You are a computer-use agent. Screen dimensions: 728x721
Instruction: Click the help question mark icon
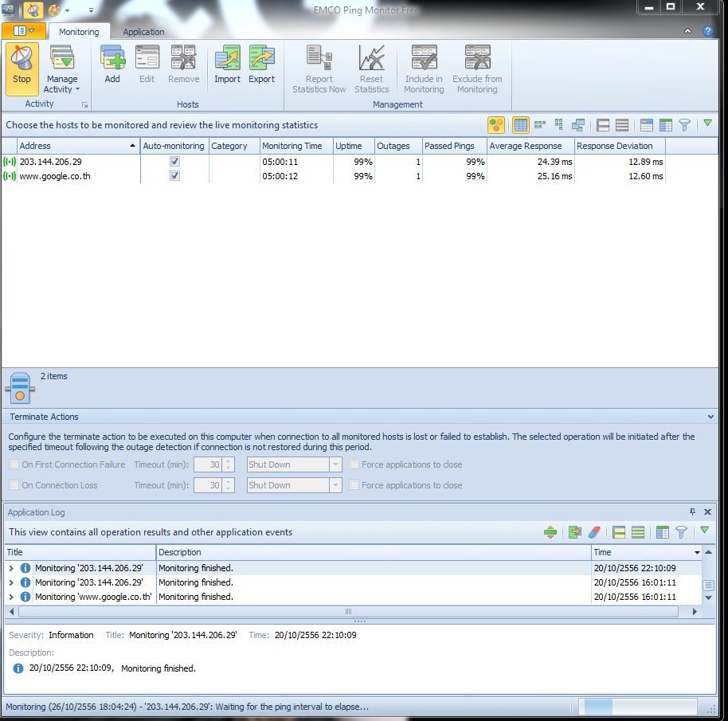(x=707, y=31)
